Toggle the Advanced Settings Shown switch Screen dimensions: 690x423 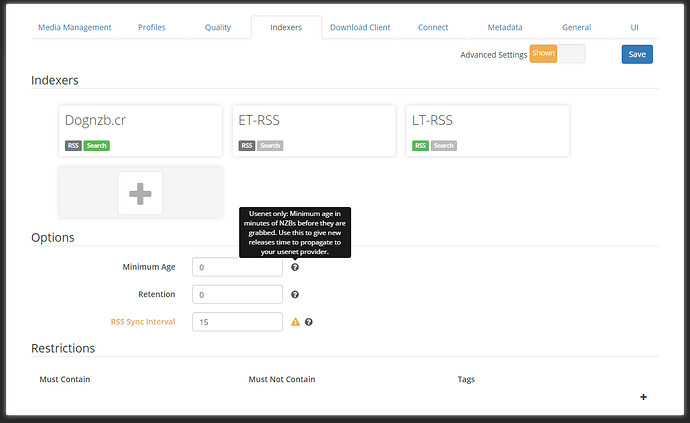[557, 54]
